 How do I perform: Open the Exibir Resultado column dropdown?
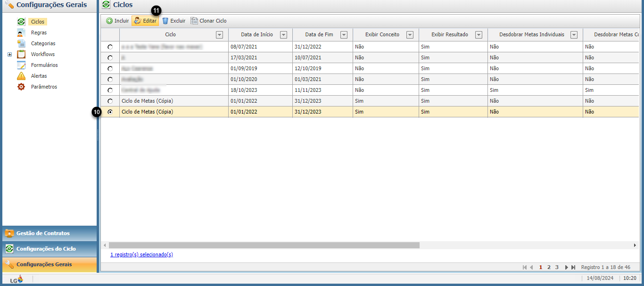click(x=479, y=35)
